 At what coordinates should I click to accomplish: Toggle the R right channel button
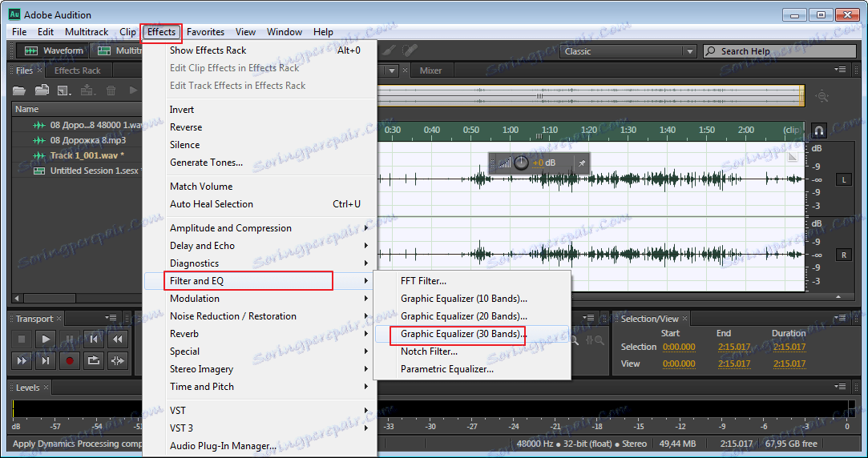(x=844, y=255)
